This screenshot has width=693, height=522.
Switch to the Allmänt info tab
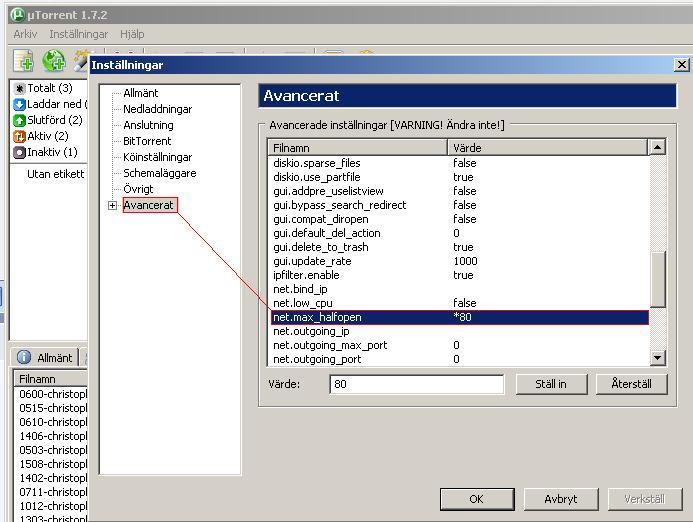(46, 357)
